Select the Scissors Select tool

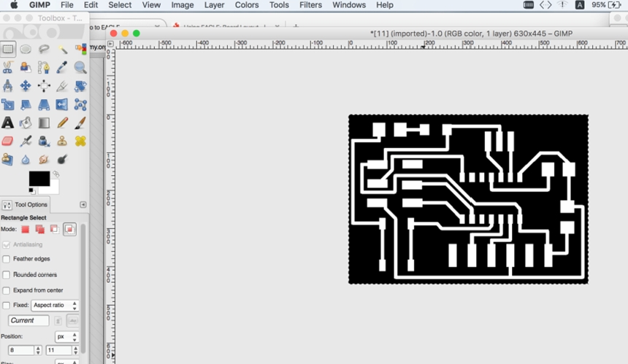[x=7, y=68]
